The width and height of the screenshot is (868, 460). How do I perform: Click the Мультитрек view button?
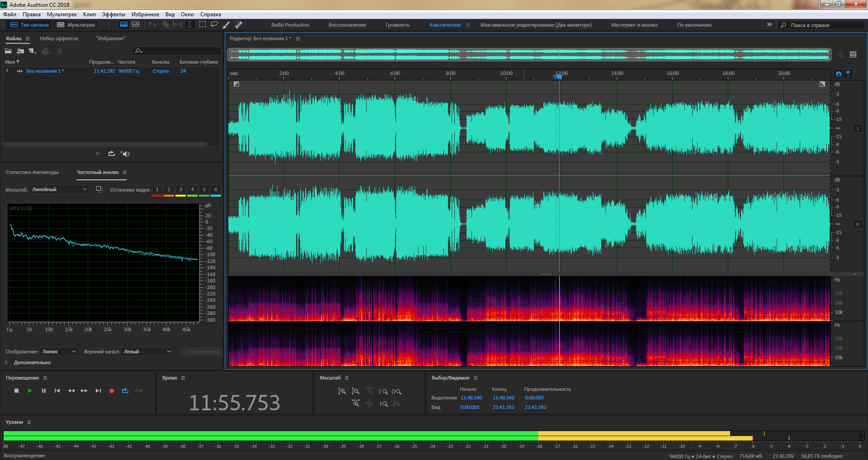(x=76, y=25)
